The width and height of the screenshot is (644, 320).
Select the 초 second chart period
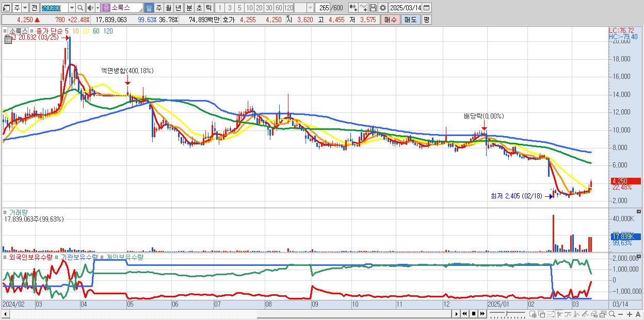pyautogui.click(x=198, y=8)
